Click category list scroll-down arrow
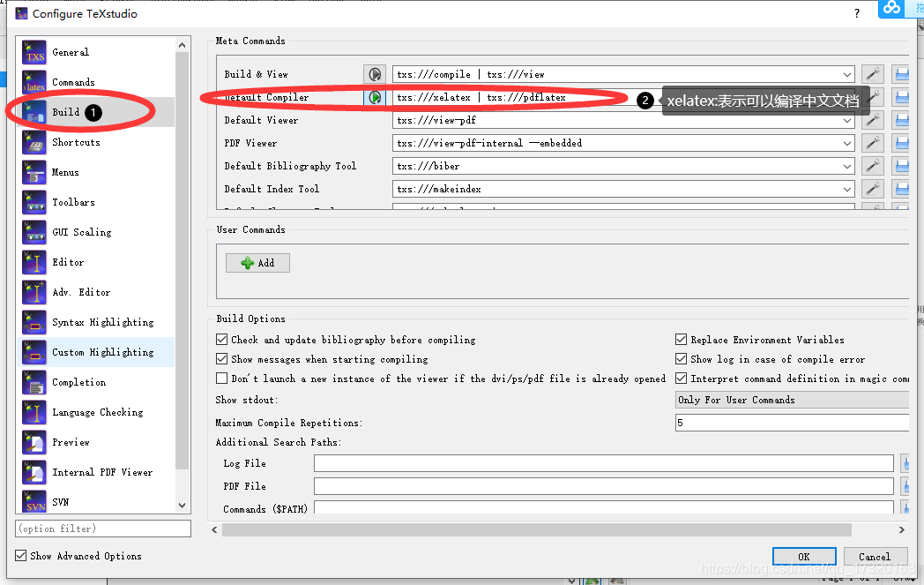Viewport: 924px width, 585px height. pos(183,506)
